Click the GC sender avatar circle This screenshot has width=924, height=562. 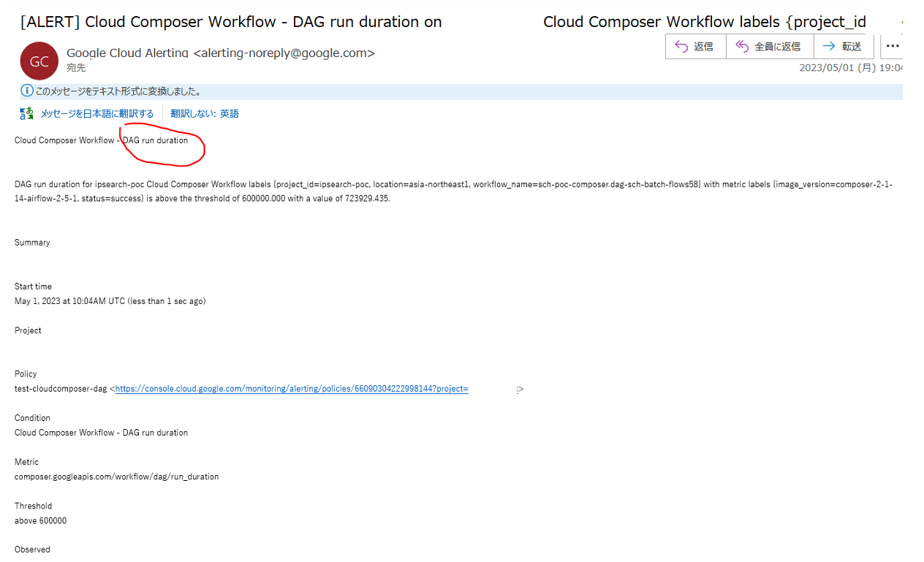(39, 61)
